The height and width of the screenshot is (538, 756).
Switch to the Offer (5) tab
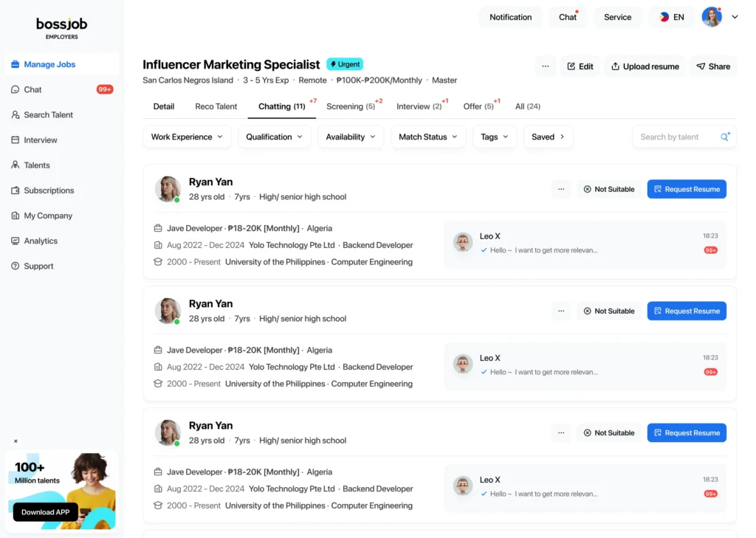pos(478,106)
